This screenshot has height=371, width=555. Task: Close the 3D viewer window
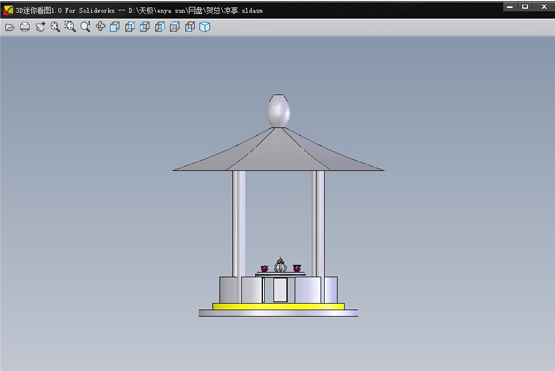click(544, 7)
